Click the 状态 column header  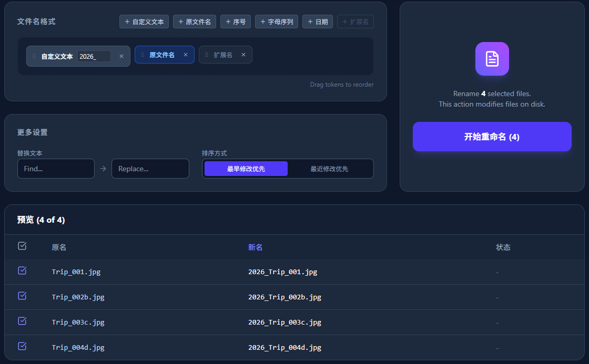(x=503, y=247)
